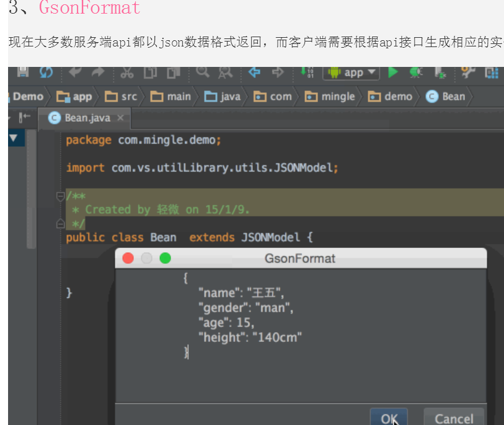This screenshot has height=425, width=504.
Task: Open the app run configuration dropdown
Action: pyautogui.click(x=351, y=73)
